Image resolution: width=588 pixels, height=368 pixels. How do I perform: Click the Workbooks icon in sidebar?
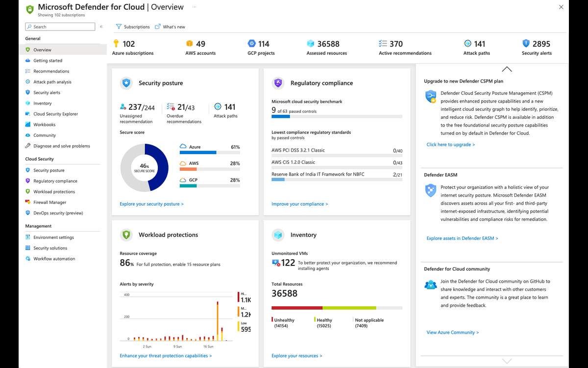click(28, 125)
